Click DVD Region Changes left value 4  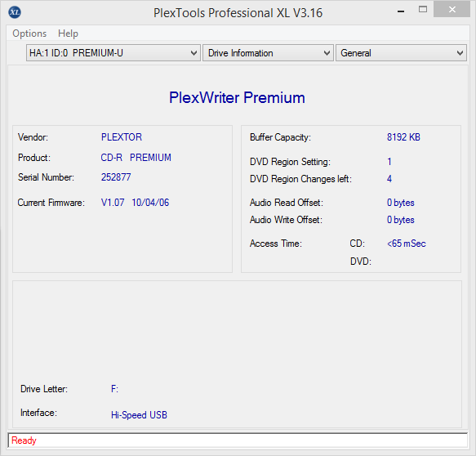pyautogui.click(x=389, y=179)
